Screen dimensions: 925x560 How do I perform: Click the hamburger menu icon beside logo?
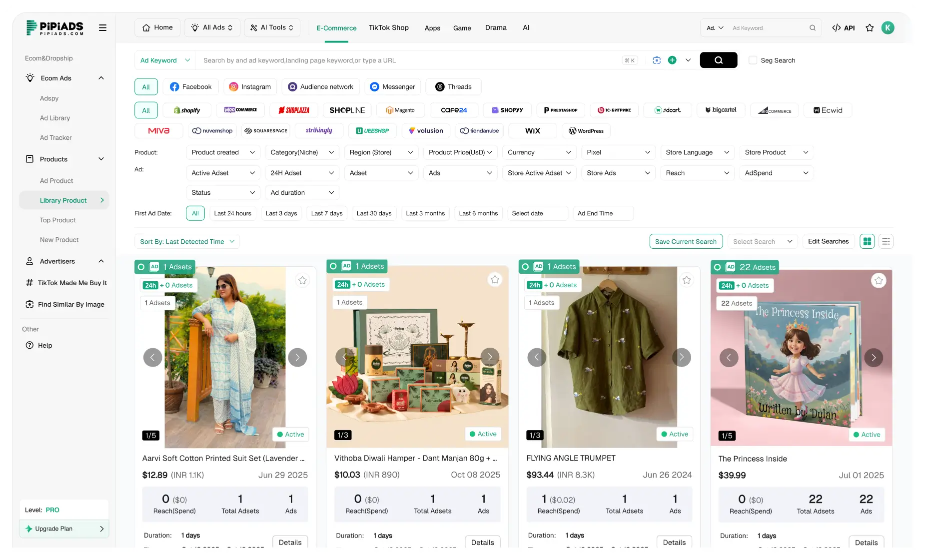(102, 28)
